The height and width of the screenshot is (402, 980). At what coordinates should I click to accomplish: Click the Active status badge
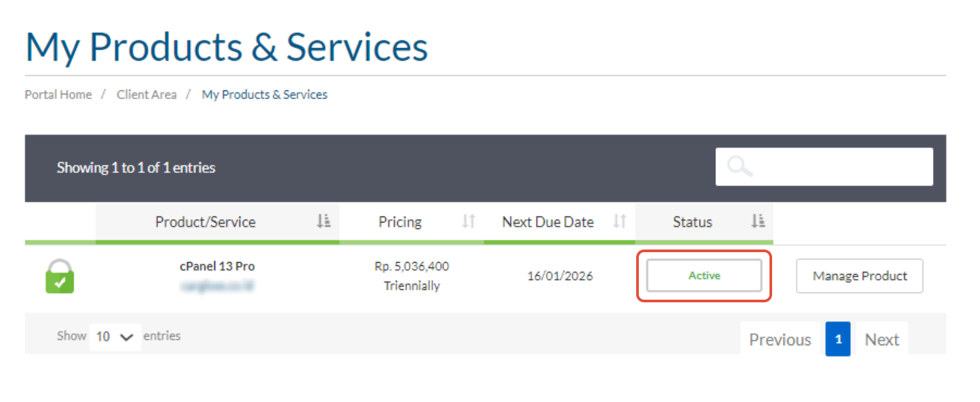point(704,276)
